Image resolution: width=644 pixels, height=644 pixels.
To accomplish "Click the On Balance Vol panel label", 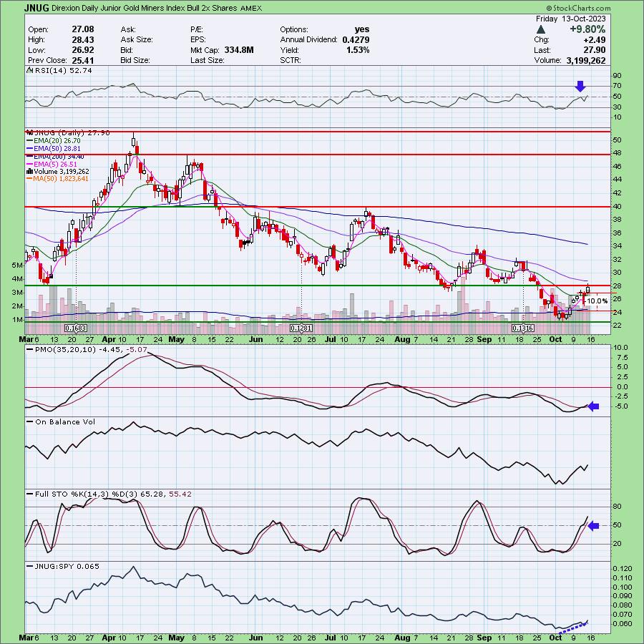I will (62, 421).
